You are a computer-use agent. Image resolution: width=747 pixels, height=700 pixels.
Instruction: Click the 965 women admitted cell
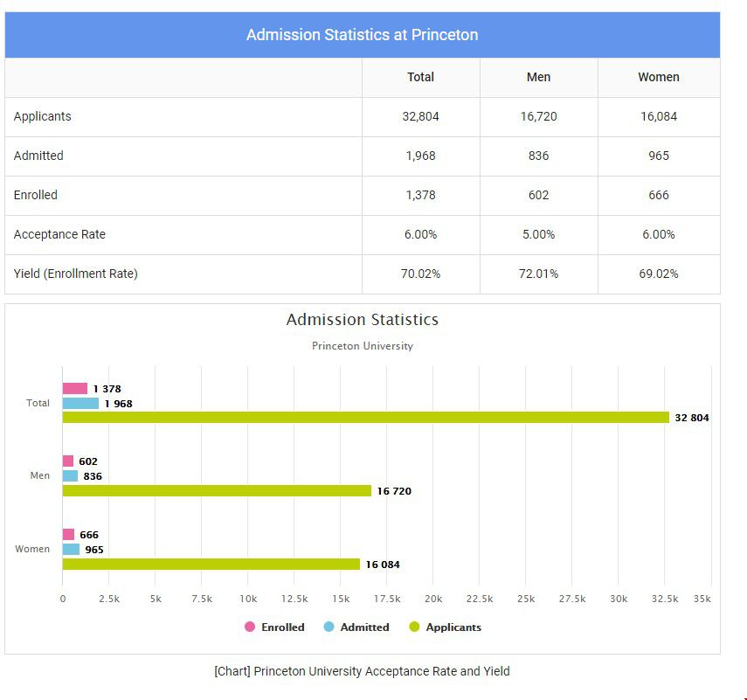659,156
